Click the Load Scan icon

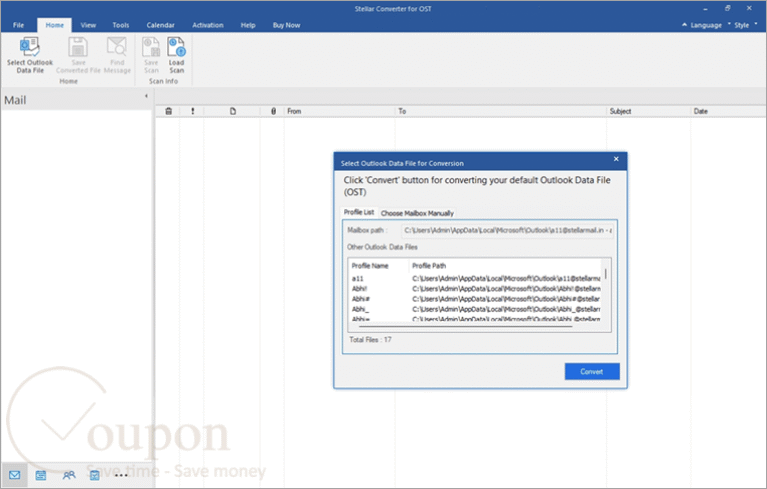[176, 47]
